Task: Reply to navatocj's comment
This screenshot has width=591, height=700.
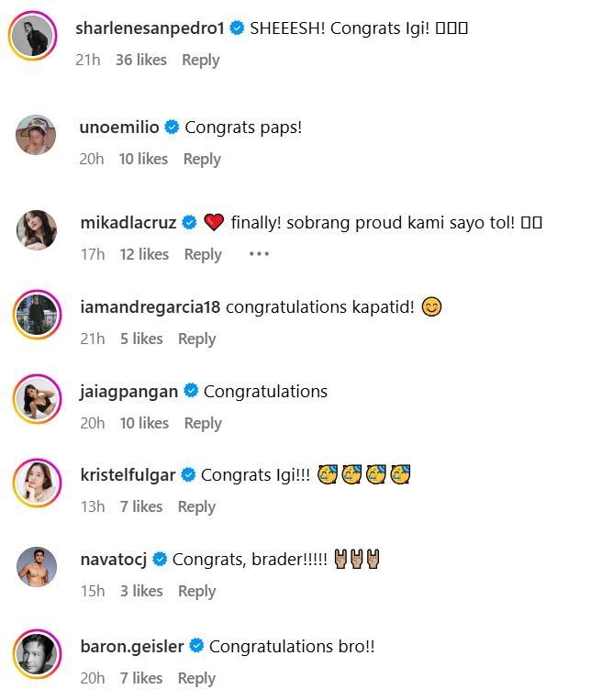Action: (x=196, y=591)
